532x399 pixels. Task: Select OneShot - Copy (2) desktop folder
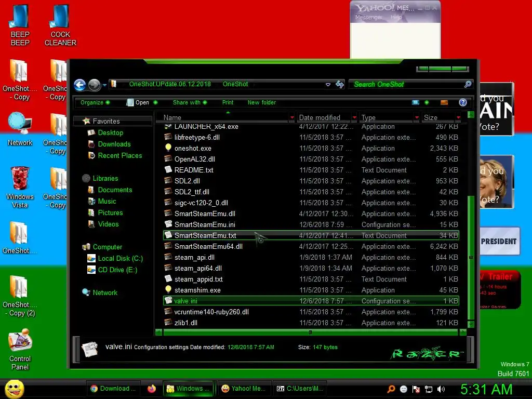click(19, 297)
